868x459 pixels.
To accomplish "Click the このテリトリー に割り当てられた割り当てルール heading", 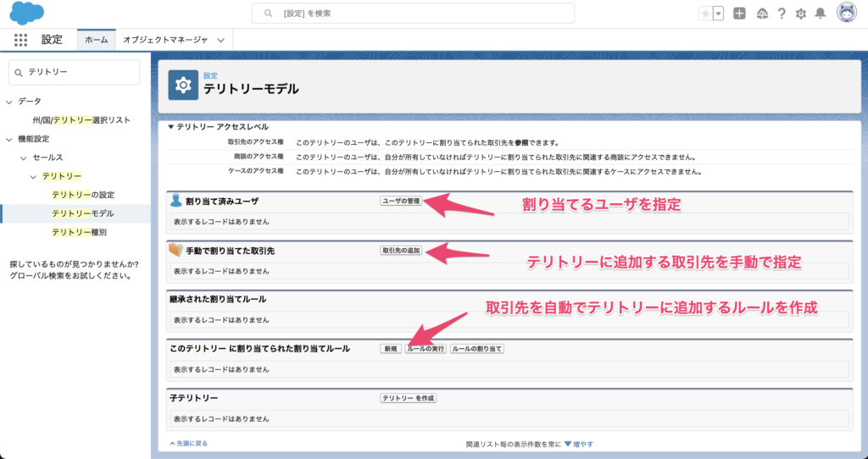I will coord(259,349).
